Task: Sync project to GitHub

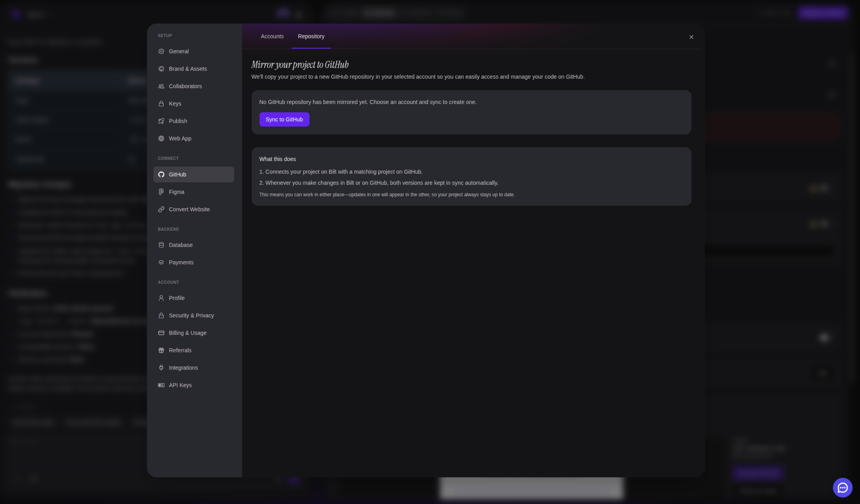Action: (284, 119)
